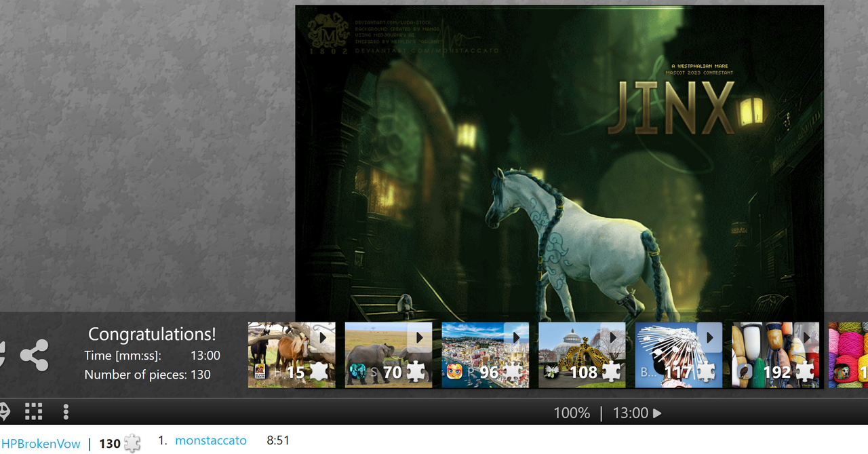The width and height of the screenshot is (868, 454).
Task: Play the 70-piece elephants puzzle arrow
Action: point(420,337)
